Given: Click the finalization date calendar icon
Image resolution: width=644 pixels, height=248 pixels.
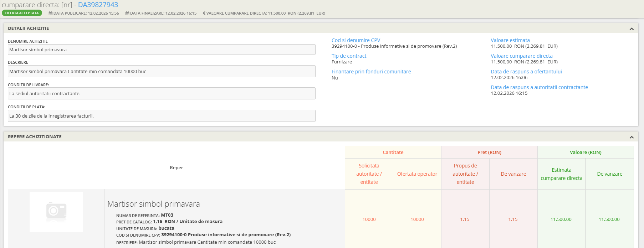Looking at the screenshot, I should pos(127,13).
